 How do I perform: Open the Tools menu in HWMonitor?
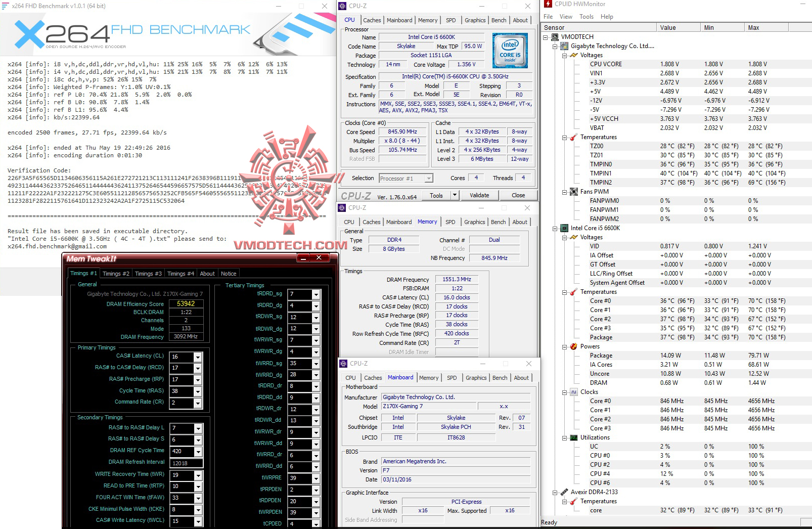pos(587,17)
